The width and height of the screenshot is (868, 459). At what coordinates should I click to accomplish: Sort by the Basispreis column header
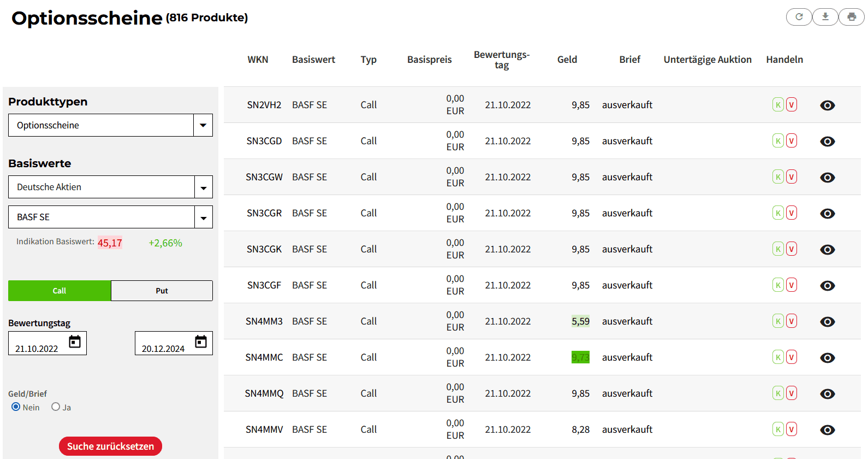(x=430, y=60)
